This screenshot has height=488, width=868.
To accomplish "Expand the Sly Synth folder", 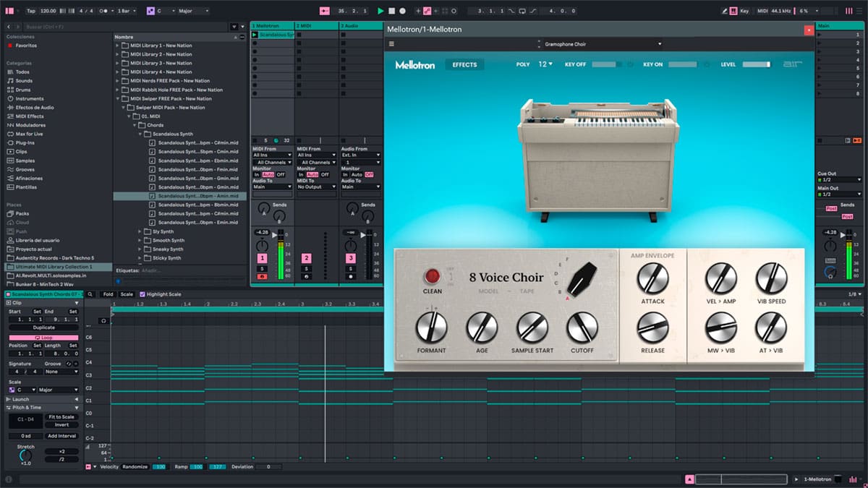I will tap(140, 231).
